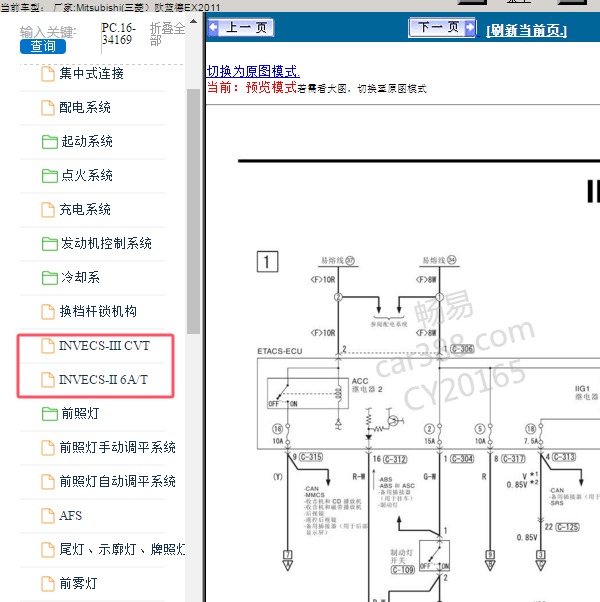Open the 前照灯自动调平系统 item
600x602 pixels.
pos(117,481)
